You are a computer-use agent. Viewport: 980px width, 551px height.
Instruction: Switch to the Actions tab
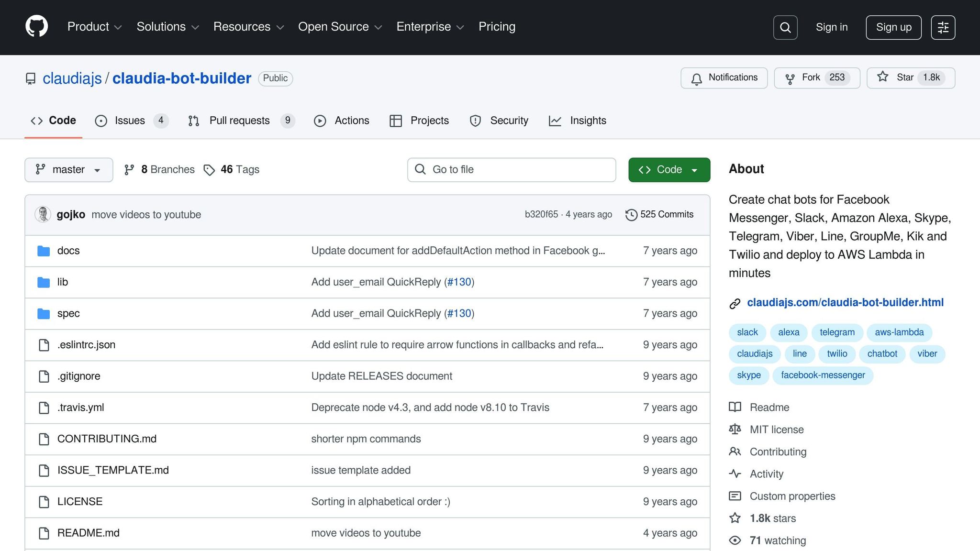click(342, 121)
